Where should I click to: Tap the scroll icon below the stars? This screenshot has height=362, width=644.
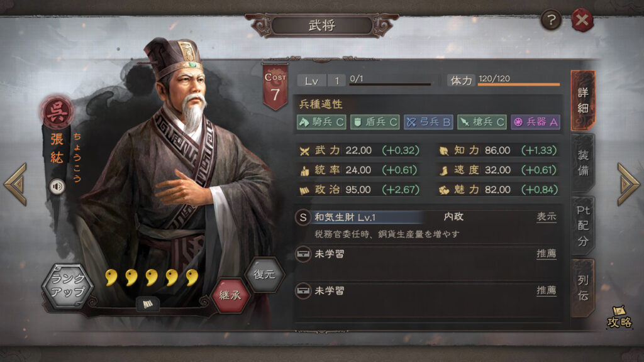pyautogui.click(x=148, y=304)
